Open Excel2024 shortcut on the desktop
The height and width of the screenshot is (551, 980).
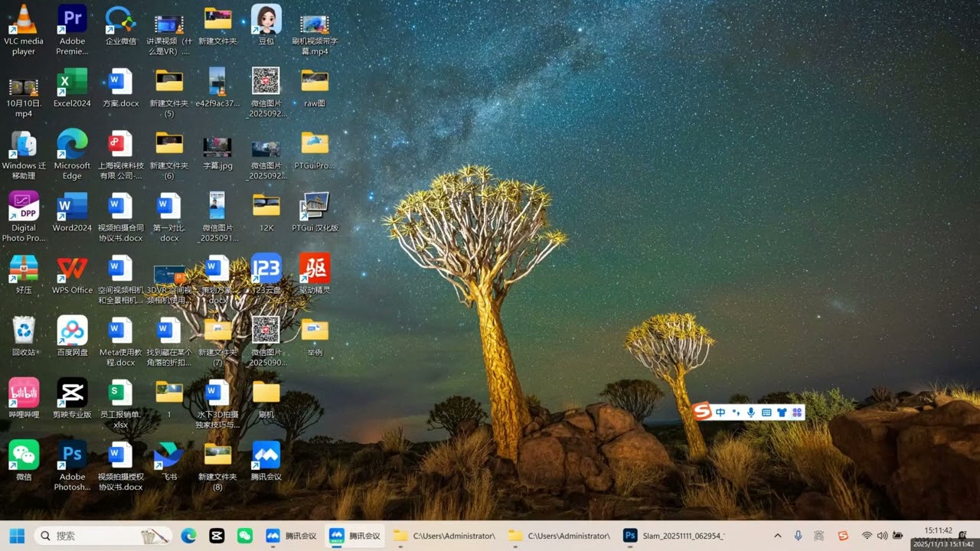[x=72, y=87]
